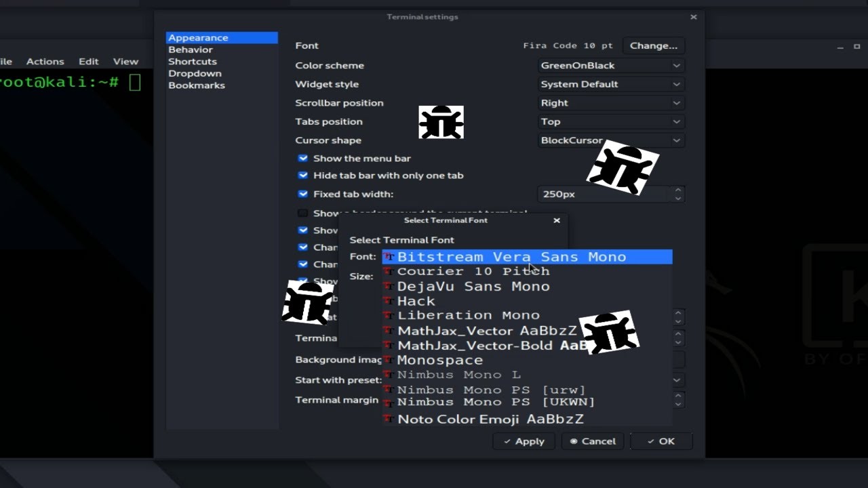Open the Dropdown settings section
Screen dimensions: 868x488
pos(195,73)
